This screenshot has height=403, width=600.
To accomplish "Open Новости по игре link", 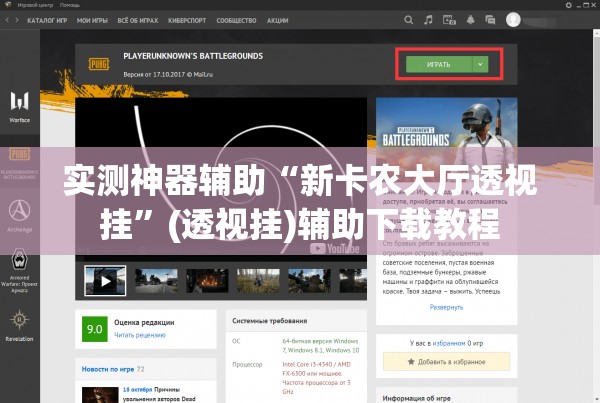I will click(x=108, y=369).
